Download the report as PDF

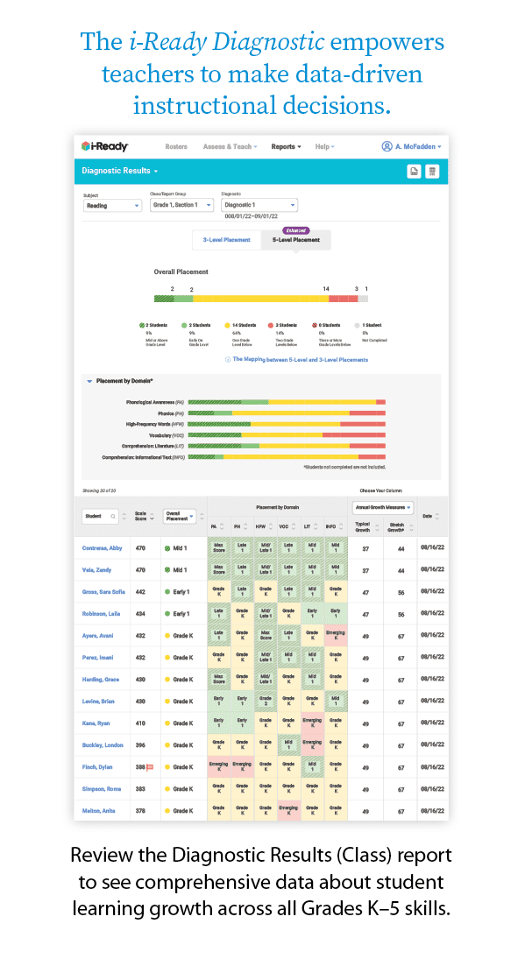(x=415, y=172)
